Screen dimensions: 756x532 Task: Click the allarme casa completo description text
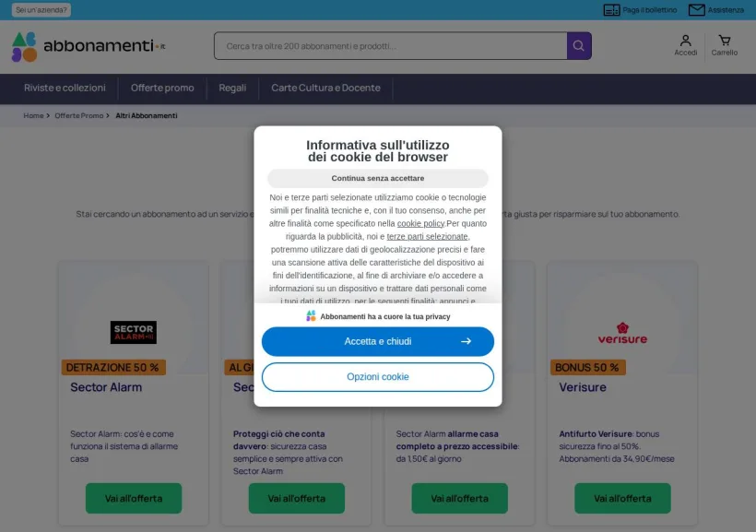(x=458, y=446)
